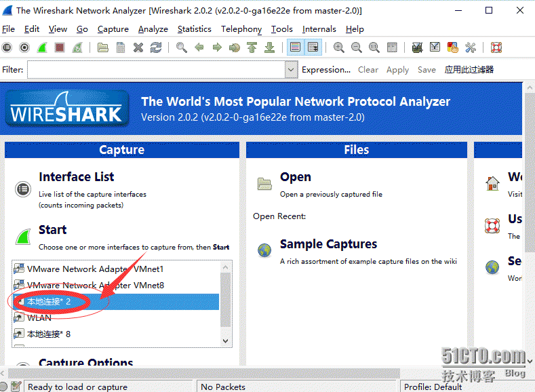Open help lifebuoy toolbar icon
Screen dimensions: 535x392
point(496,47)
